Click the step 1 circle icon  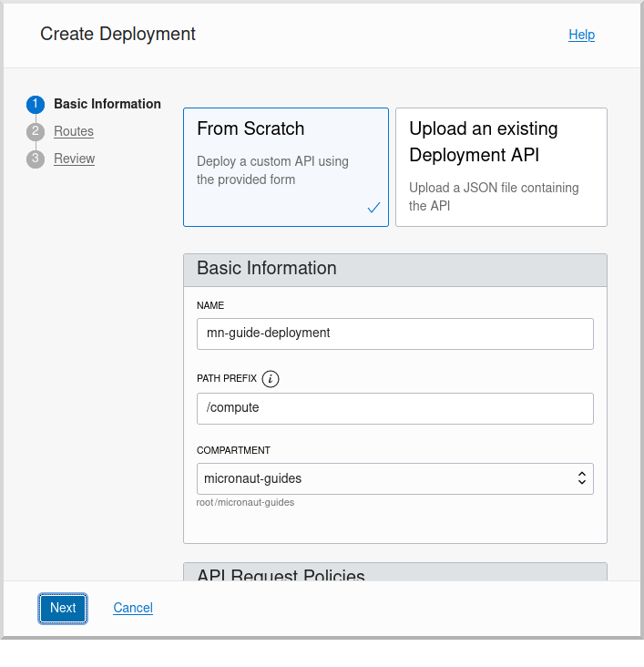click(x=36, y=105)
